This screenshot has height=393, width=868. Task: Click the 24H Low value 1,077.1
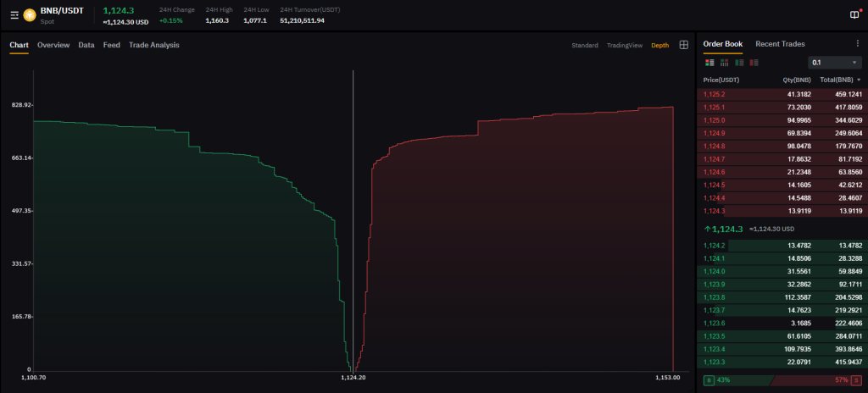[255, 20]
